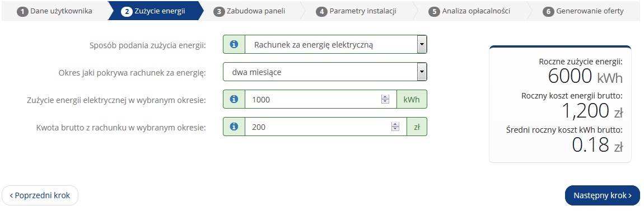Click the energy consumption field showing 1000

click(321, 99)
